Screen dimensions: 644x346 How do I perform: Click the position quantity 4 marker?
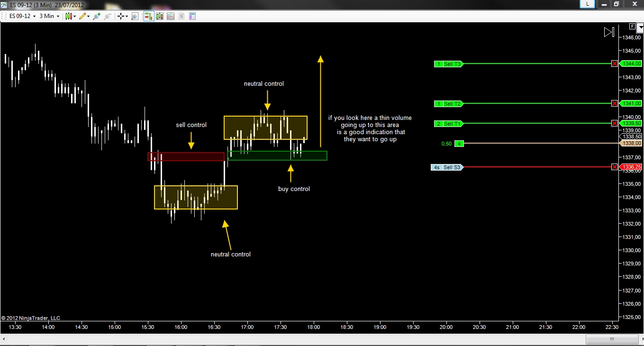point(459,144)
